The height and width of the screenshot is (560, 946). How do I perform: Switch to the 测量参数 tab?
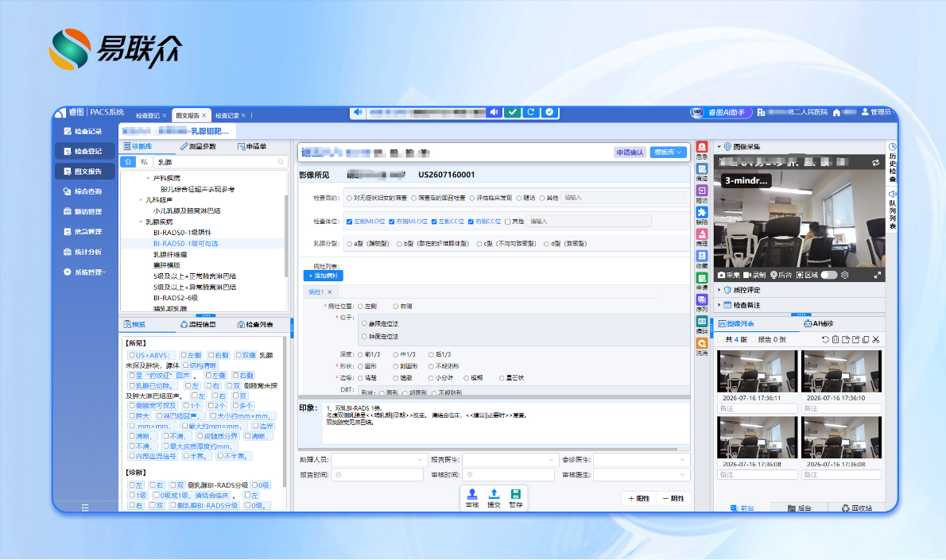[x=198, y=146]
